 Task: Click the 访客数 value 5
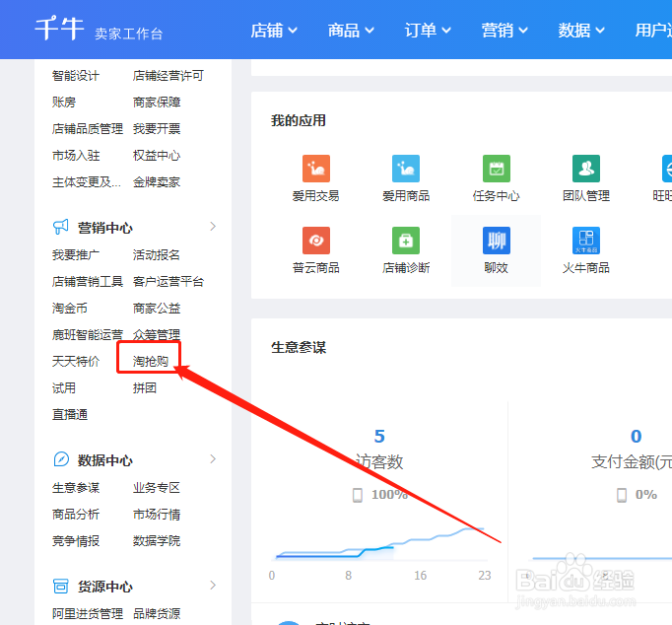(x=379, y=437)
